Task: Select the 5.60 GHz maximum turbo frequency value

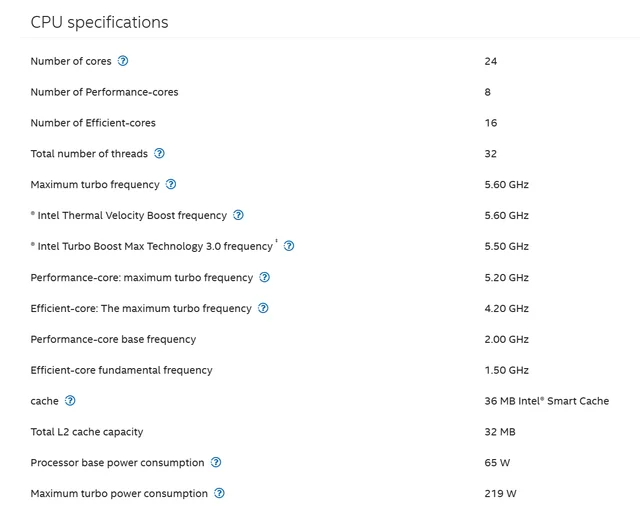Action: 507,185
